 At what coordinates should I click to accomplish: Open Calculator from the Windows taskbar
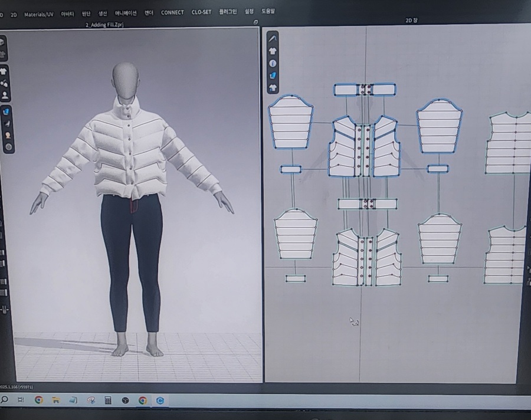coord(108,400)
